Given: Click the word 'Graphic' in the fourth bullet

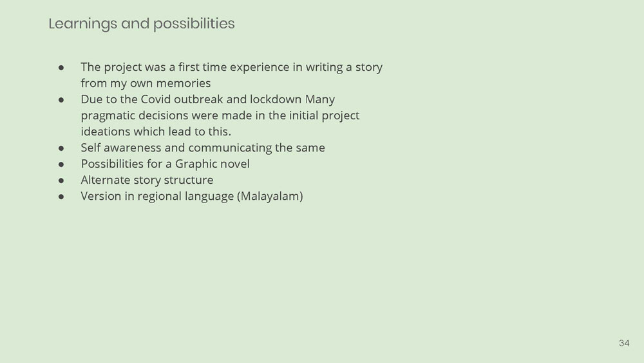Looking at the screenshot, I should pos(190,164).
